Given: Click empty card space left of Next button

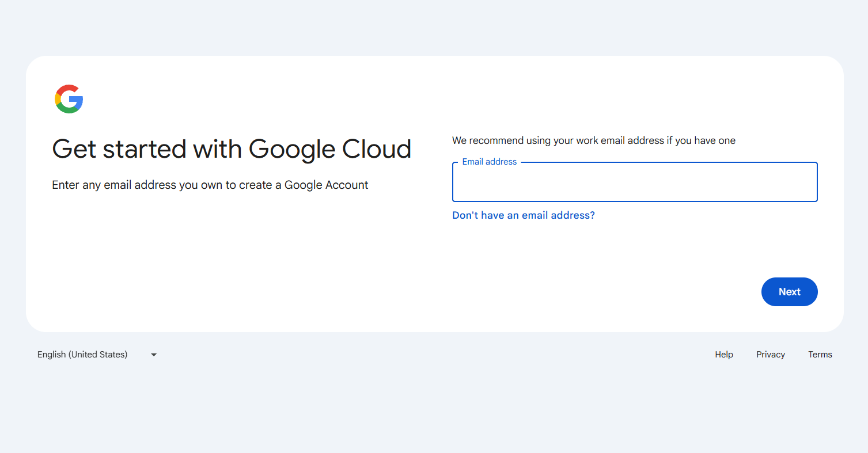Looking at the screenshot, I should tap(576, 292).
